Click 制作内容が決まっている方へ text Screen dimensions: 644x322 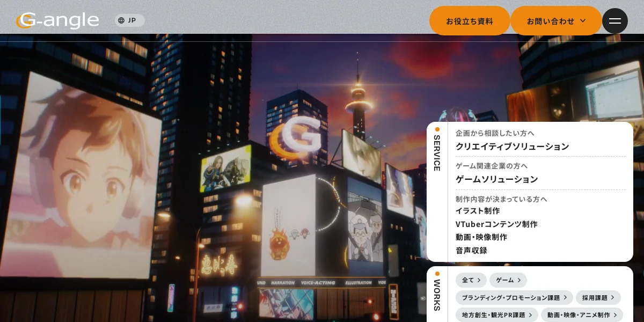pyautogui.click(x=501, y=199)
